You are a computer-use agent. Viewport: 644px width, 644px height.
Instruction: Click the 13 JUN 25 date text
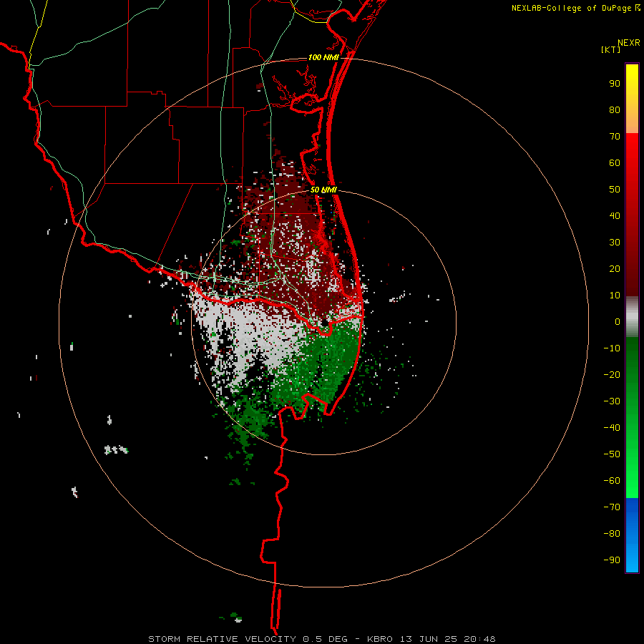pyautogui.click(x=429, y=639)
